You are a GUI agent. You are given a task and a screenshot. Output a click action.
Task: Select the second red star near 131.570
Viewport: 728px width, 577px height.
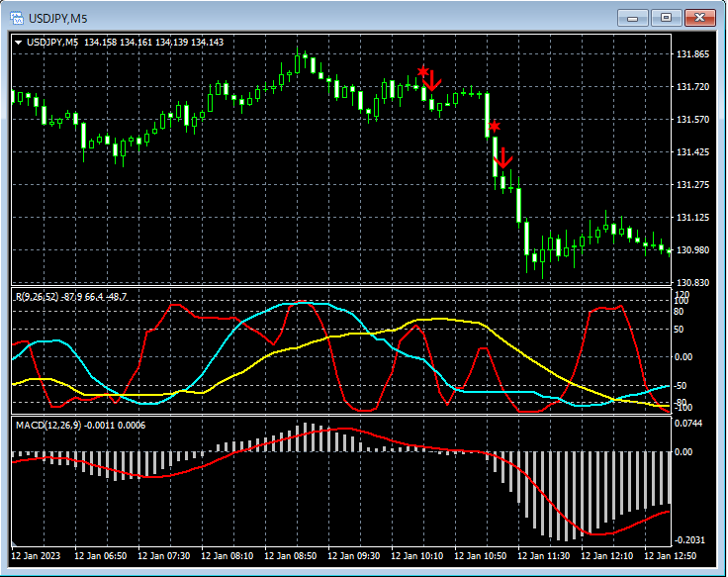click(495, 126)
